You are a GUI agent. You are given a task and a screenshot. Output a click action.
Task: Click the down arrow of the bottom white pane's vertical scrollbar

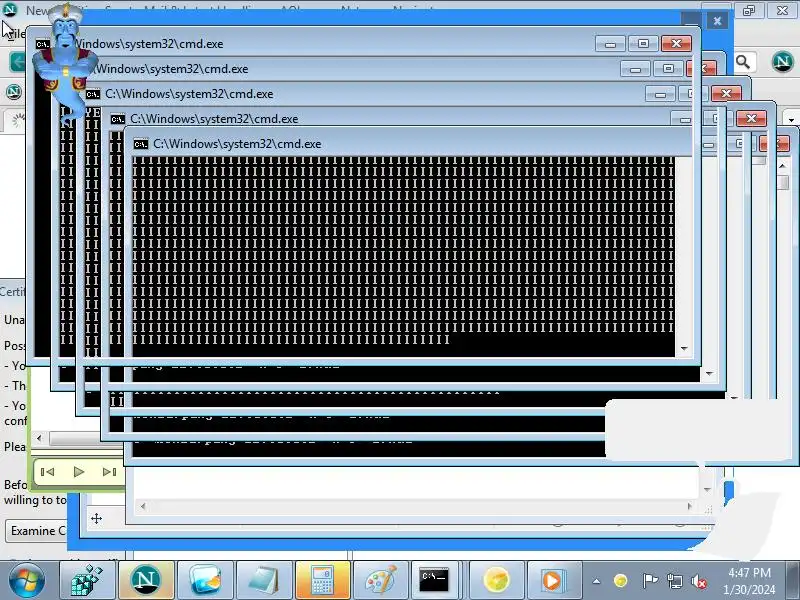point(707,489)
